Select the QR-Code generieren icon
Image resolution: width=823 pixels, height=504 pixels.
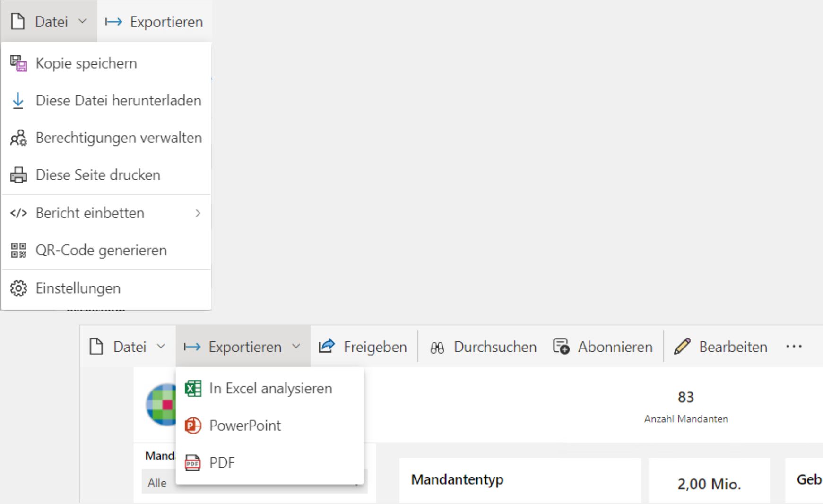click(x=19, y=250)
